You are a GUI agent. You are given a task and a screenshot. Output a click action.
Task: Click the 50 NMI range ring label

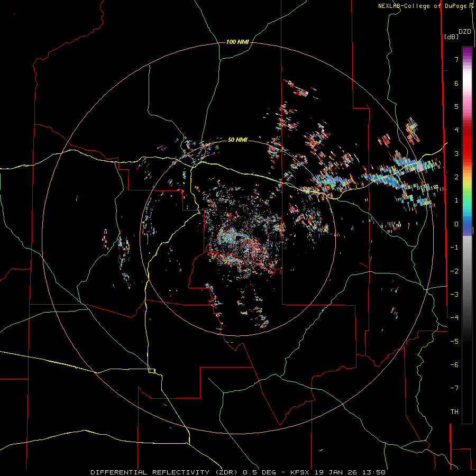(237, 140)
